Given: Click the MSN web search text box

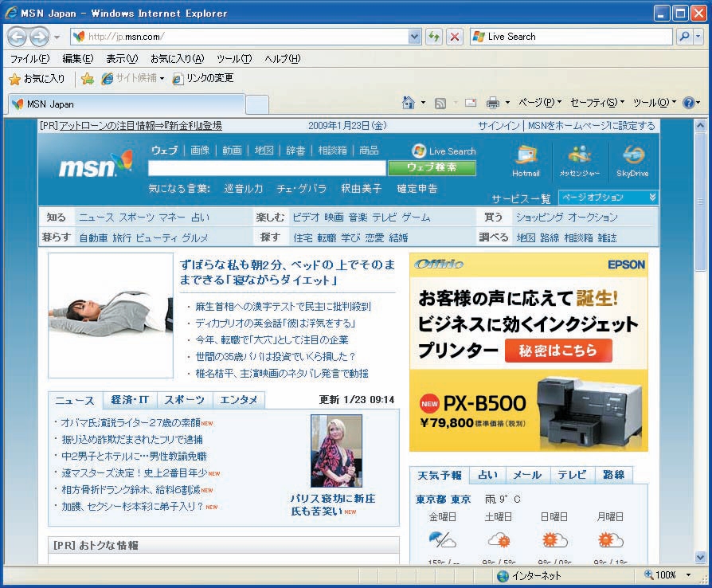Looking at the screenshot, I should tap(267, 167).
